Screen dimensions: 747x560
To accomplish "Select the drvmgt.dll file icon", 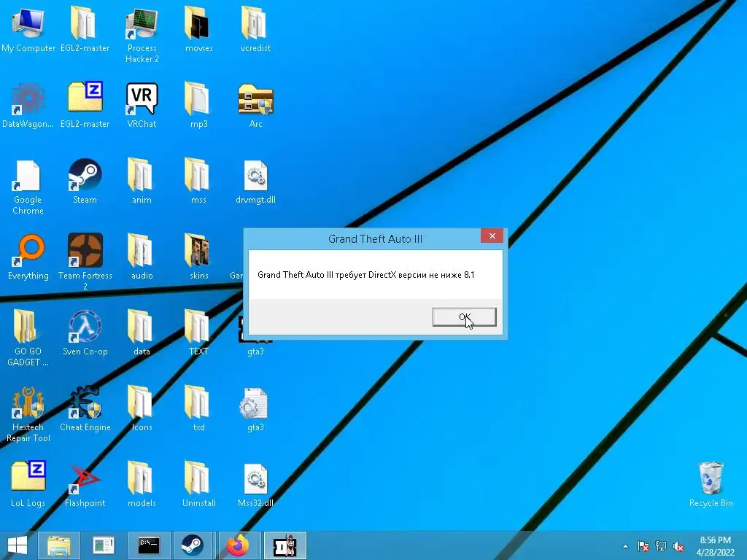I will pyautogui.click(x=255, y=181).
